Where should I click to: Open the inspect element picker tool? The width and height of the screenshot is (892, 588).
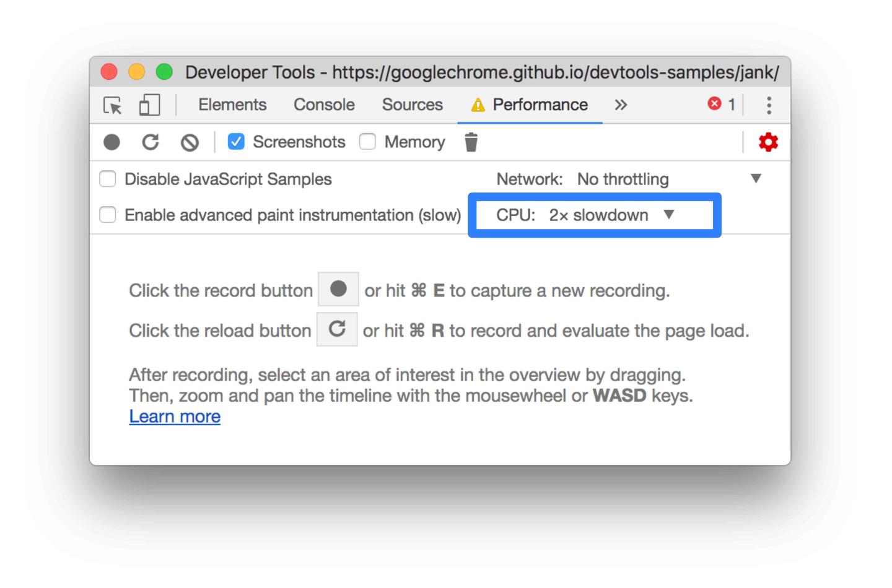(113, 105)
